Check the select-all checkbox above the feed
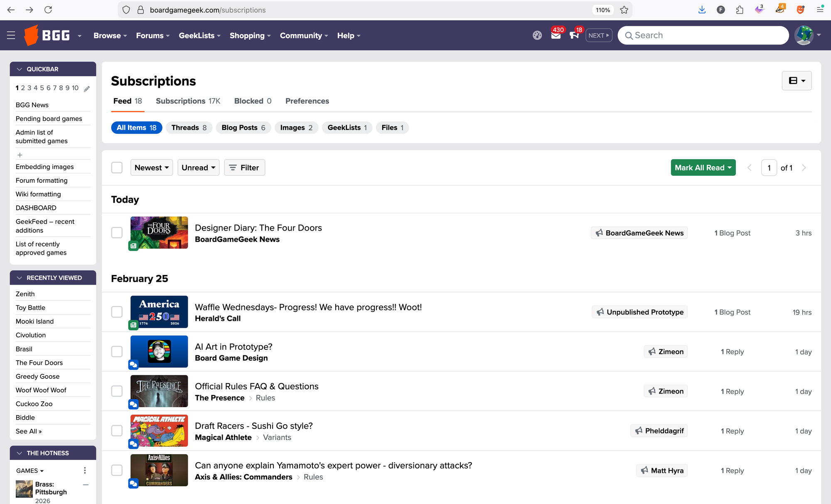This screenshot has height=504, width=831. [117, 167]
